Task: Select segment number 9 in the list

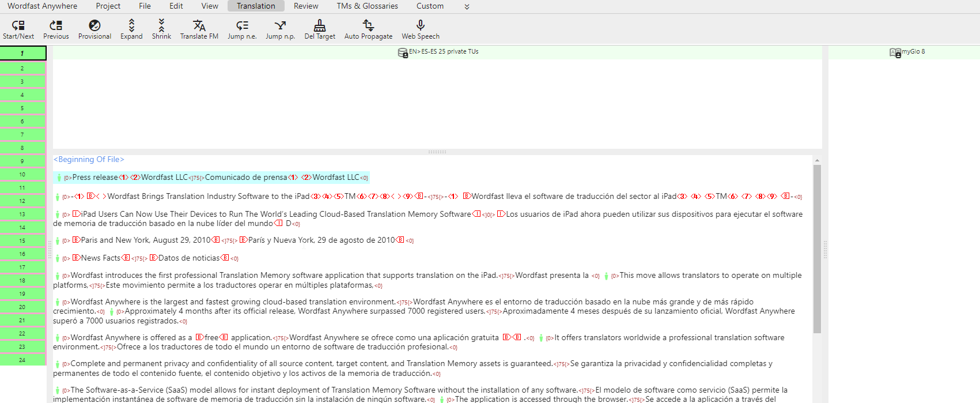Action: 22,161
